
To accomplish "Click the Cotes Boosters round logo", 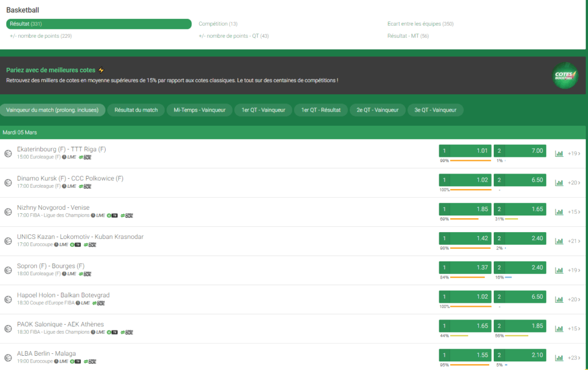I will coord(565,75).
